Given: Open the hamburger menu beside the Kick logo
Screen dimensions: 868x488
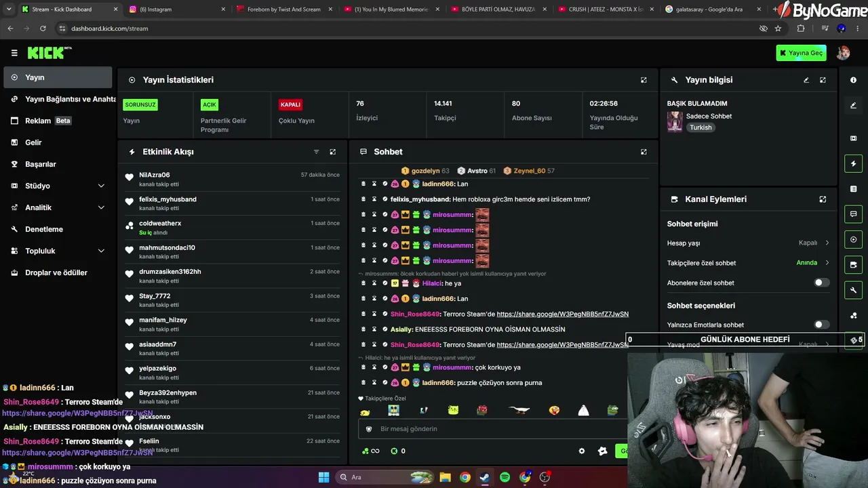Looking at the screenshot, I should [x=14, y=53].
